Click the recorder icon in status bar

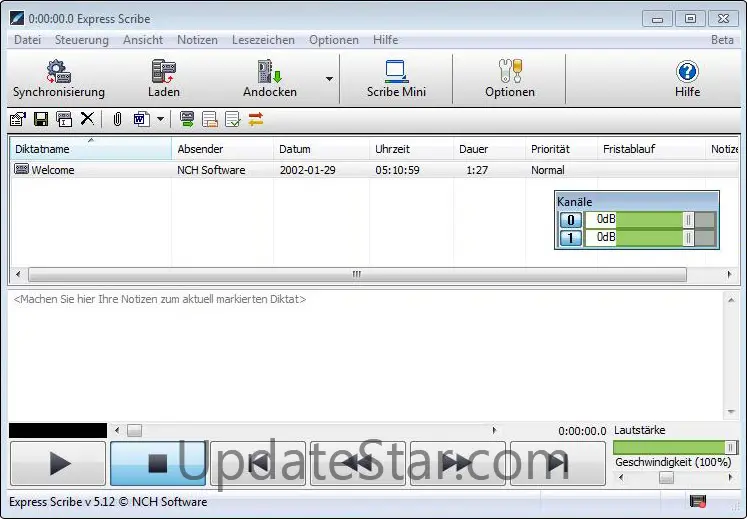point(698,501)
